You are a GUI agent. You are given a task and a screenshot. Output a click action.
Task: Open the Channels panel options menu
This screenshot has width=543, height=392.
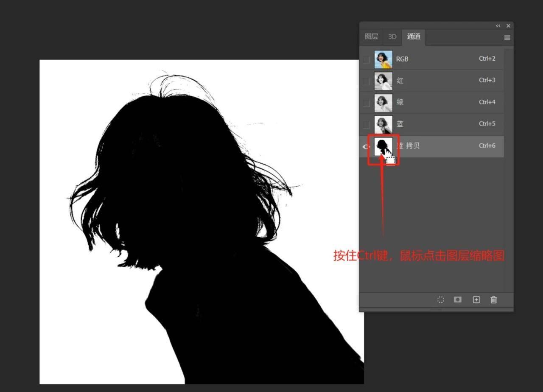pos(507,37)
